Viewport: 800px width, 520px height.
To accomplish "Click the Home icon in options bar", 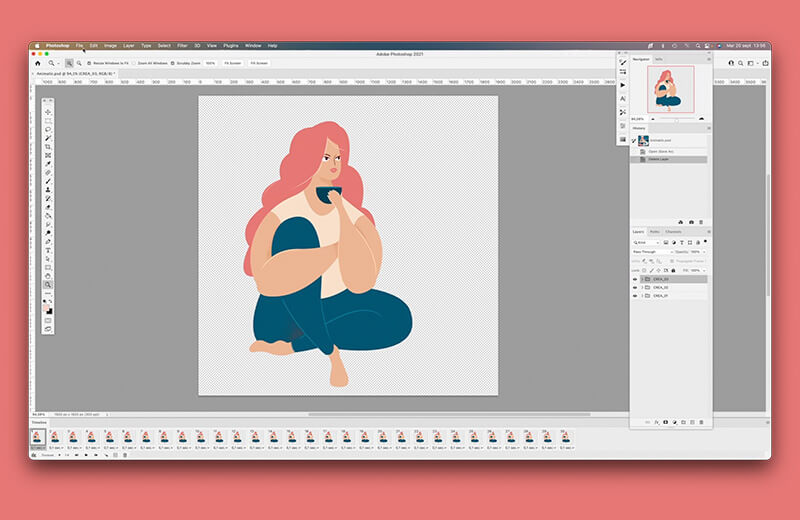I will pyautogui.click(x=38, y=63).
